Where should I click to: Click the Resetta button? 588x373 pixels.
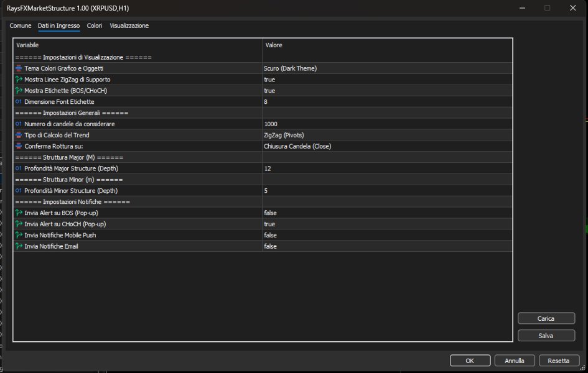click(558, 361)
